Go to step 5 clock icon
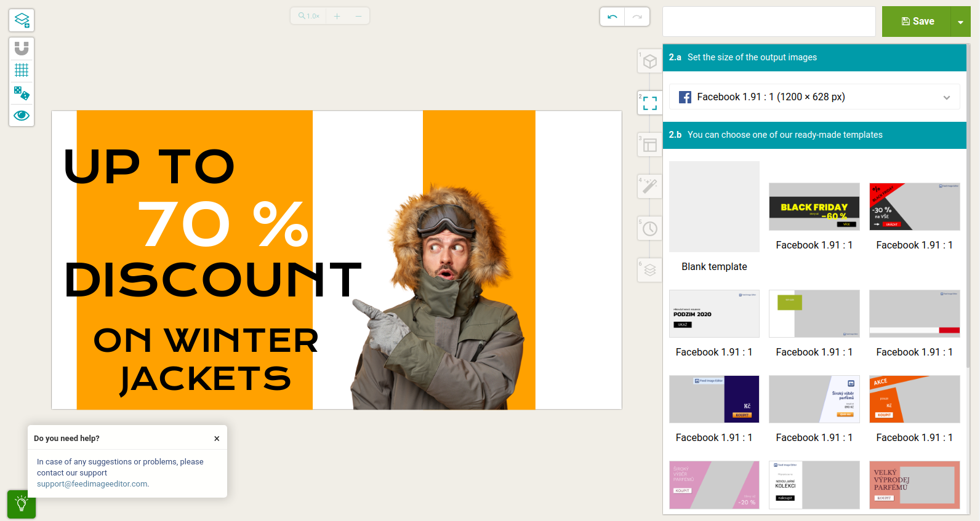The height and width of the screenshot is (521, 980). (650, 229)
